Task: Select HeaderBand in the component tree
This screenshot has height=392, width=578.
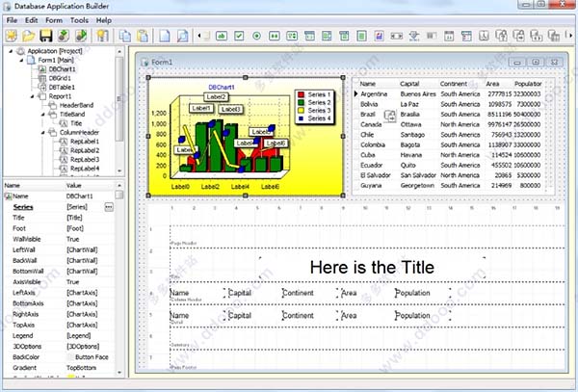Action: [76, 105]
